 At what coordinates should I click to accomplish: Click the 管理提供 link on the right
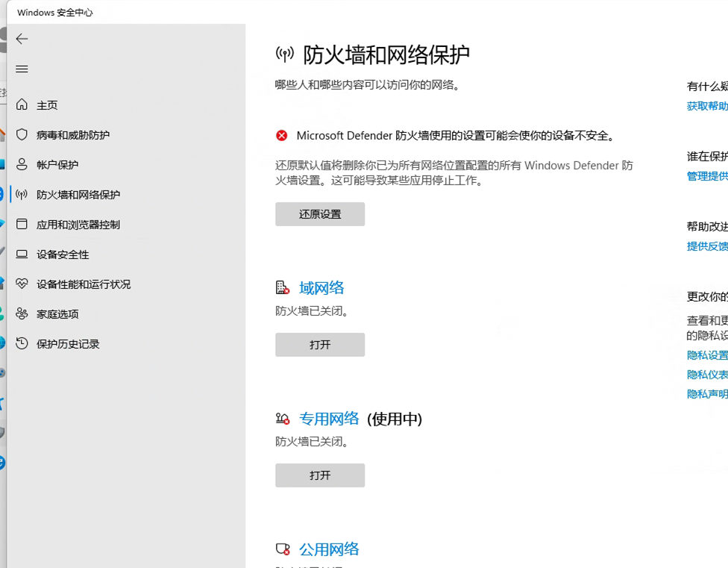click(x=707, y=176)
